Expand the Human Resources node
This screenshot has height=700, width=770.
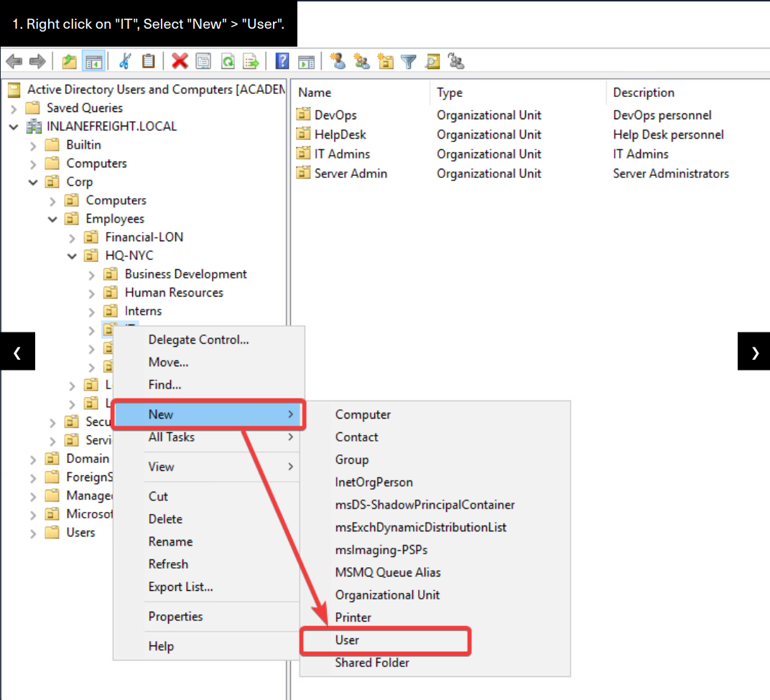91,294
